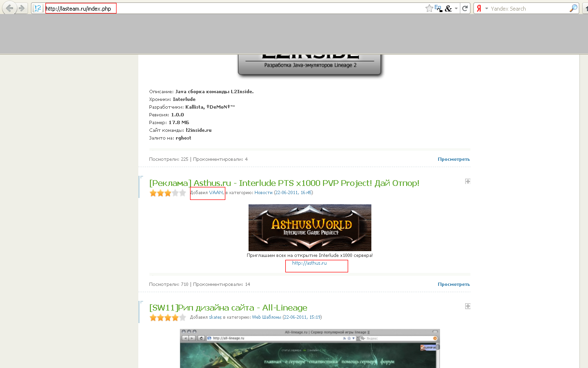
Task: Open author skater's profile link
Action: 215,317
